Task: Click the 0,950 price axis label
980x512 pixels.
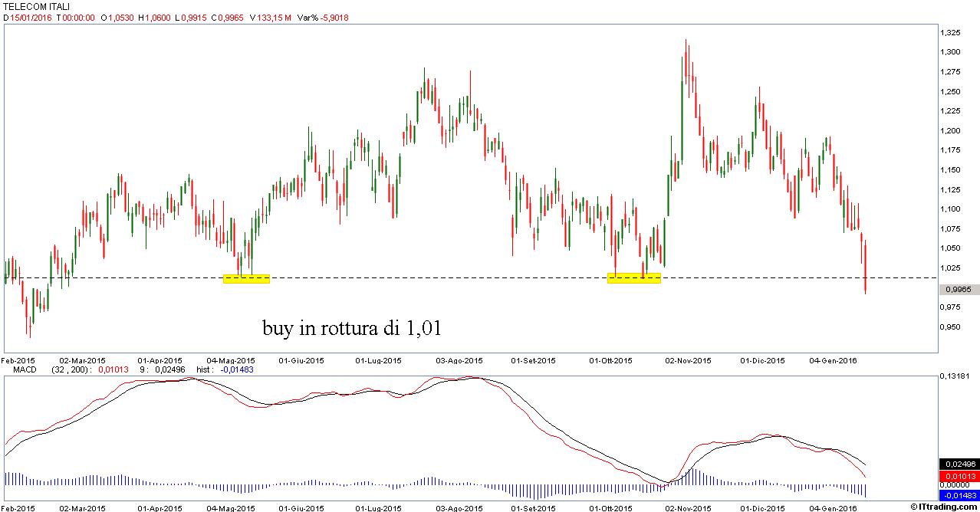Action: pyautogui.click(x=952, y=327)
